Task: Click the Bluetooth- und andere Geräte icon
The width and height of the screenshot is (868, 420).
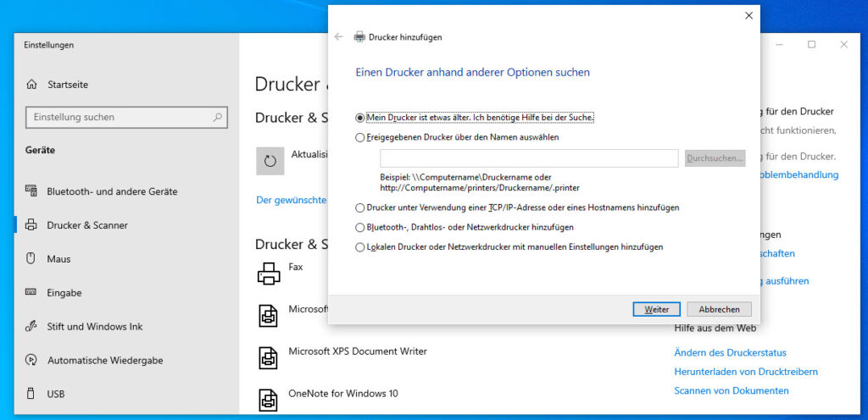Action: click(31, 191)
